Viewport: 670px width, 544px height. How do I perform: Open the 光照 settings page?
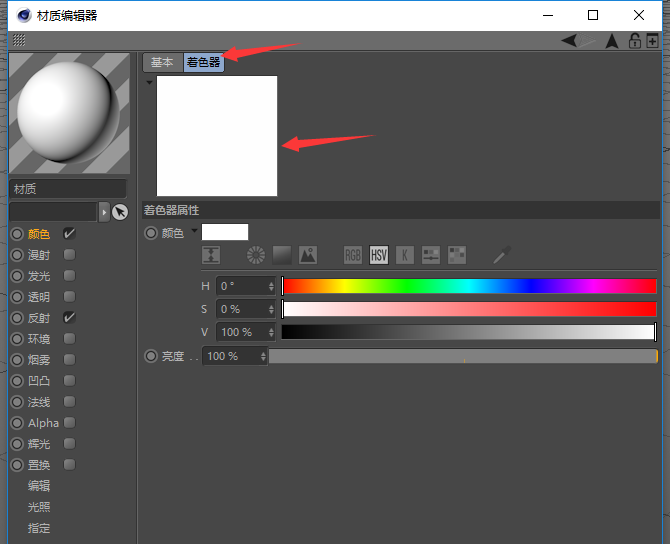pyautogui.click(x=39, y=507)
